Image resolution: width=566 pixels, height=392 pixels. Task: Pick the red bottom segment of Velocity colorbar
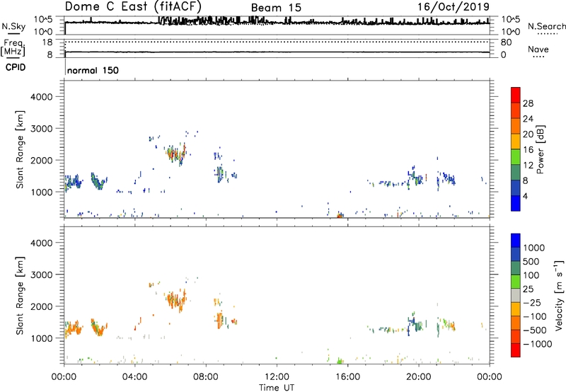point(516,350)
